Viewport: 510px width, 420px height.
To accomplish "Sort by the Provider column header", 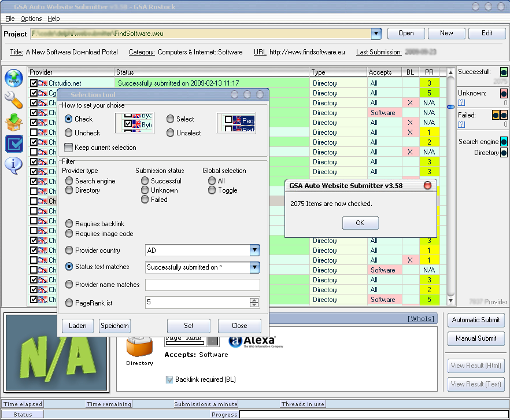I will click(71, 72).
